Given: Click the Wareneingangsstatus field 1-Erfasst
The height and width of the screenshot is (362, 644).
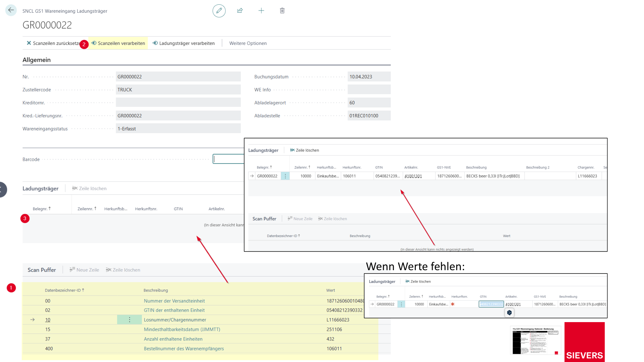Looking at the screenshot, I should pyautogui.click(x=178, y=129).
